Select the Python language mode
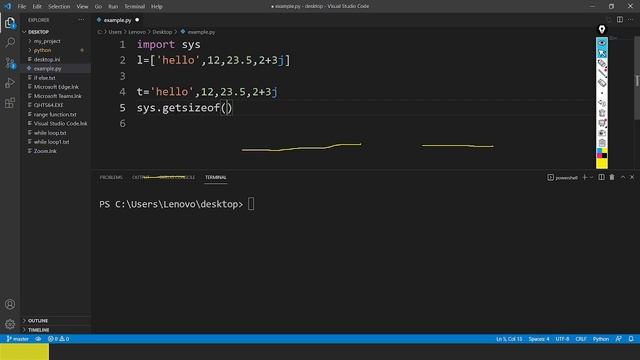Viewport: 640px width, 360px height. 600,339
